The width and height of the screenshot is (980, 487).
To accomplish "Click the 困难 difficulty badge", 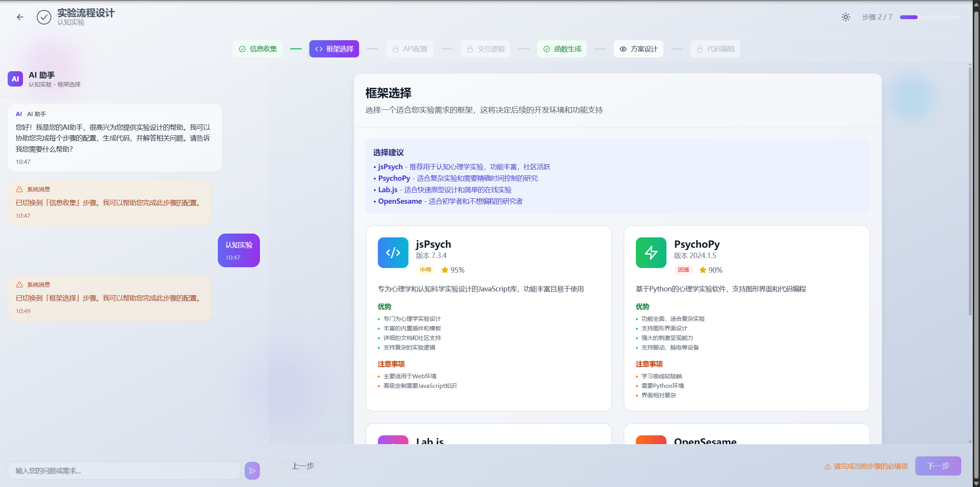I will pyautogui.click(x=684, y=270).
